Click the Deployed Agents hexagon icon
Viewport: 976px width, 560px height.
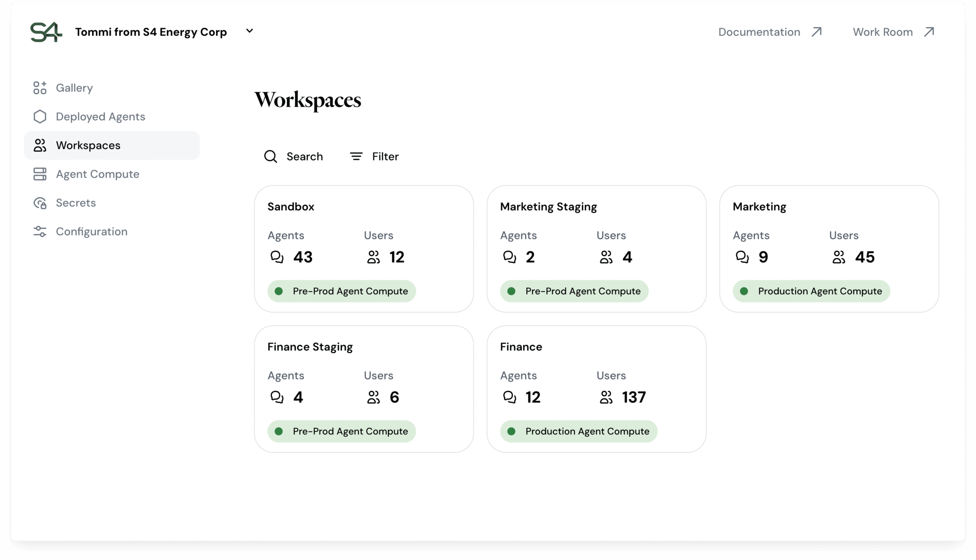40,117
